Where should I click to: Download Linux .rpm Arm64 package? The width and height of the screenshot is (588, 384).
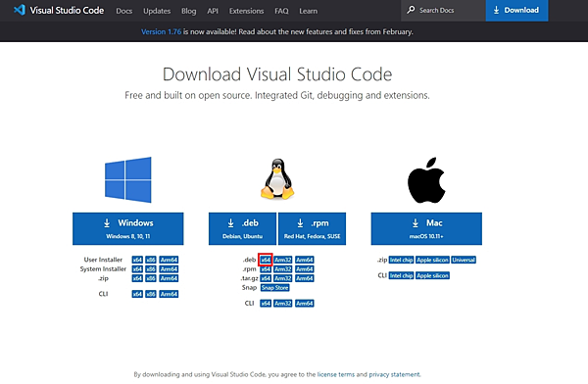coord(305,268)
